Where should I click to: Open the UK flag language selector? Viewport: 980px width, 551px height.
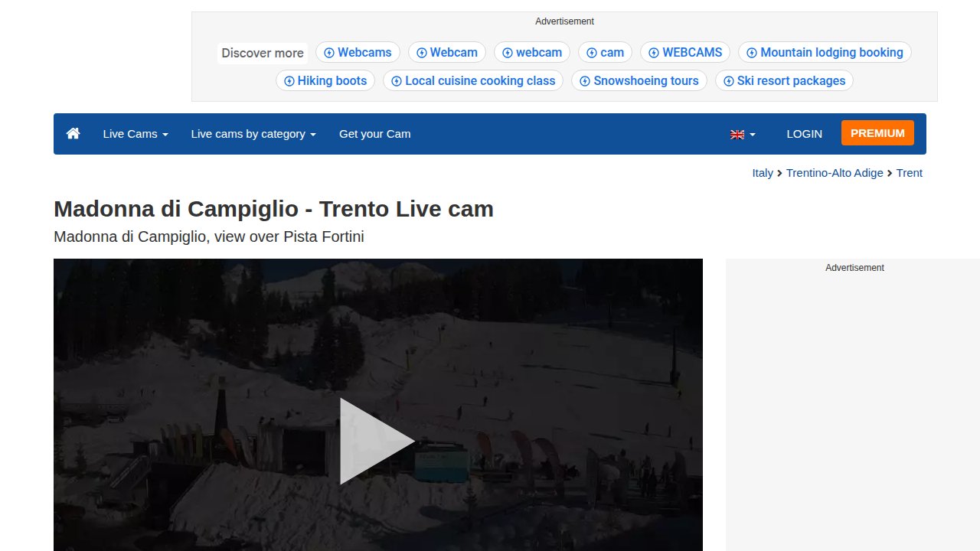click(742, 134)
